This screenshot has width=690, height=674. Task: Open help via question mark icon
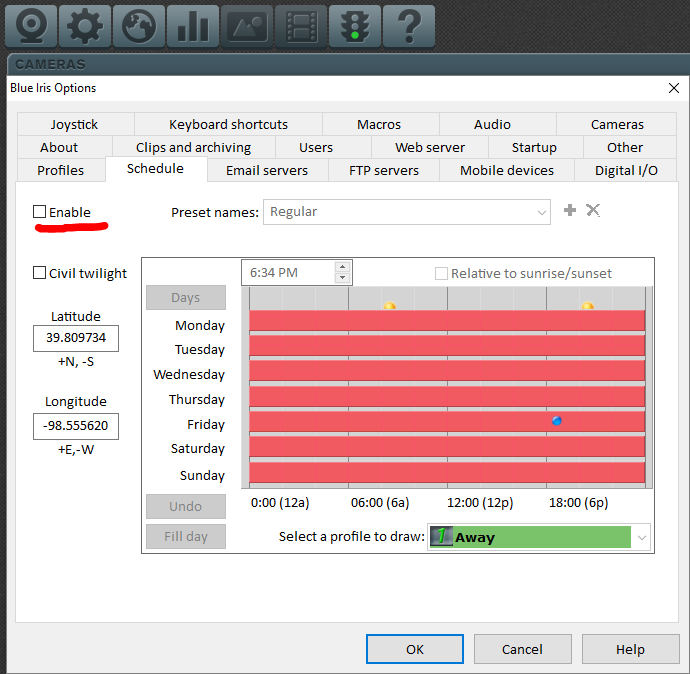click(409, 26)
